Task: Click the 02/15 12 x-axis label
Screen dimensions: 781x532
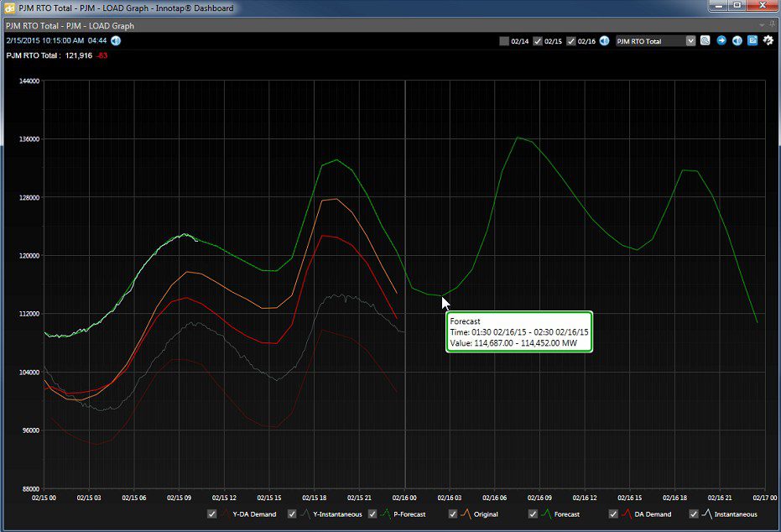Action: (x=224, y=498)
